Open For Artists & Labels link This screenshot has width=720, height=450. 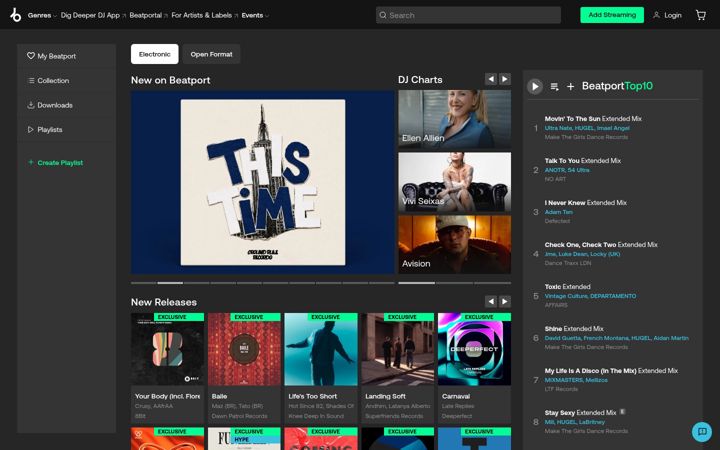point(204,15)
